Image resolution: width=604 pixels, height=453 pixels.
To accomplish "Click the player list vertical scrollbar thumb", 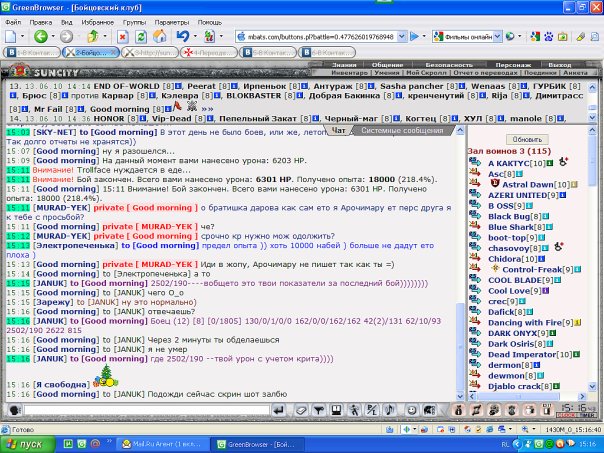I will 592,160.
